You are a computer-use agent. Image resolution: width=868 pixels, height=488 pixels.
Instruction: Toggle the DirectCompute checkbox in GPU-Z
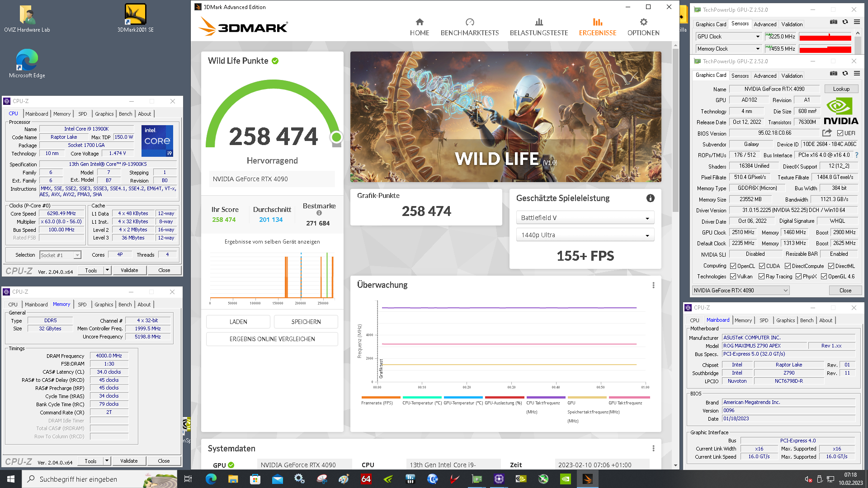click(788, 266)
